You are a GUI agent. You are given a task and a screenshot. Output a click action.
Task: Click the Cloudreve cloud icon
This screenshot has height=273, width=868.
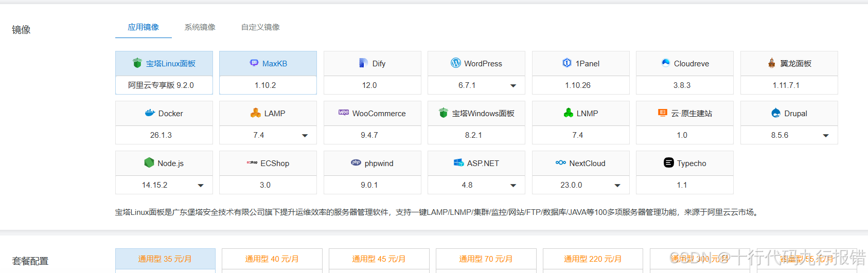[666, 63]
